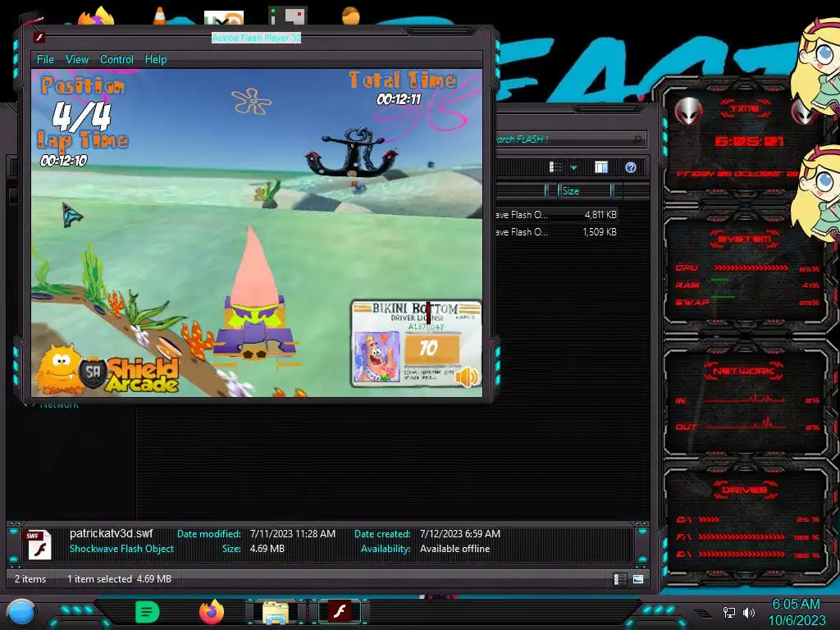Image resolution: width=840 pixels, height=630 pixels.
Task: Switch to Flash Player taskbar button
Action: point(340,612)
